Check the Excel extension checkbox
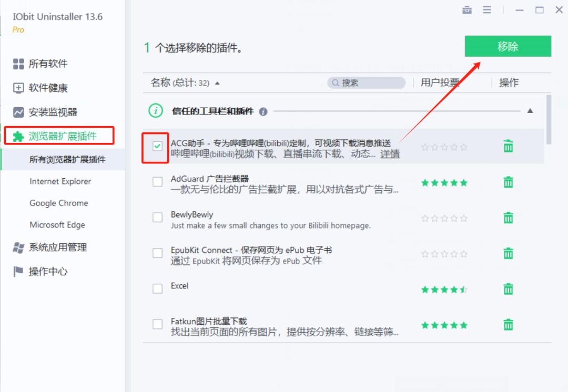Screen dimensions: 568x392 tap(157, 288)
